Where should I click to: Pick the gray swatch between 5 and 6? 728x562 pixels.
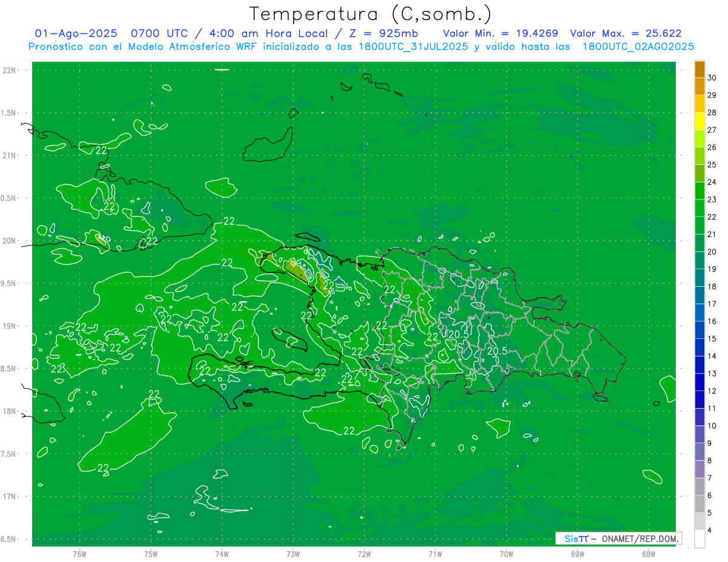(699, 504)
